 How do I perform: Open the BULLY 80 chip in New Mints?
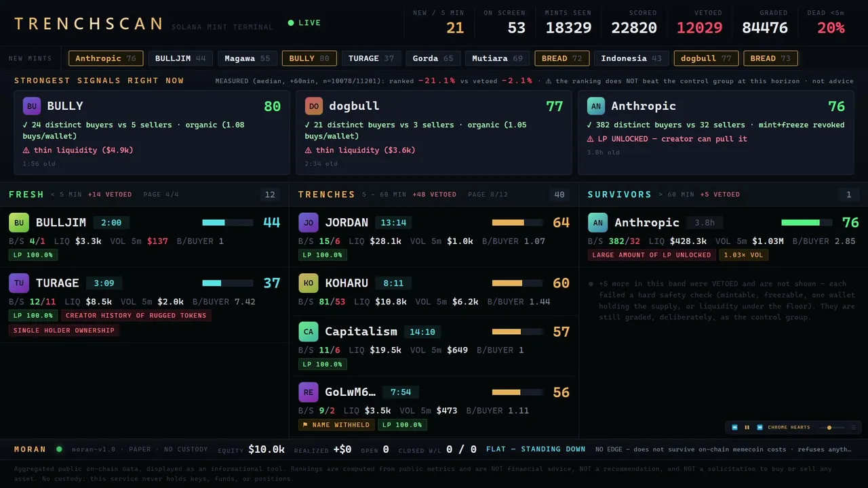point(309,58)
